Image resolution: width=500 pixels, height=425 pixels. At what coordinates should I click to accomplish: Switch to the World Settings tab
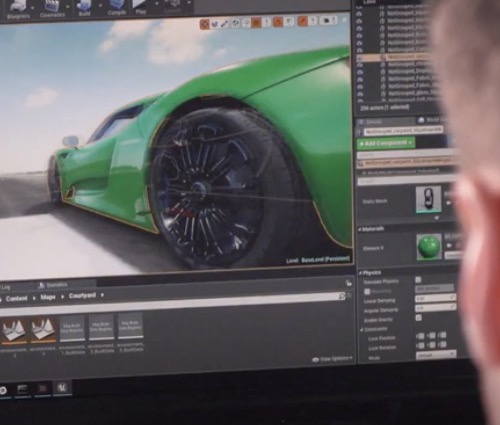[x=430, y=120]
